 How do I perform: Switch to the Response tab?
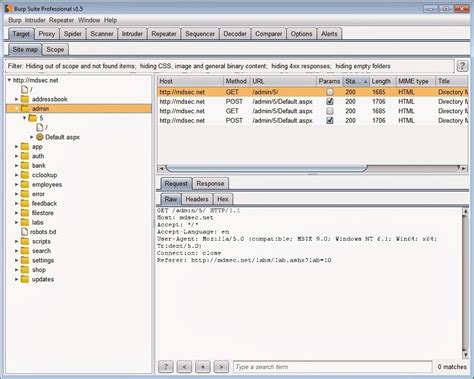pyautogui.click(x=210, y=183)
